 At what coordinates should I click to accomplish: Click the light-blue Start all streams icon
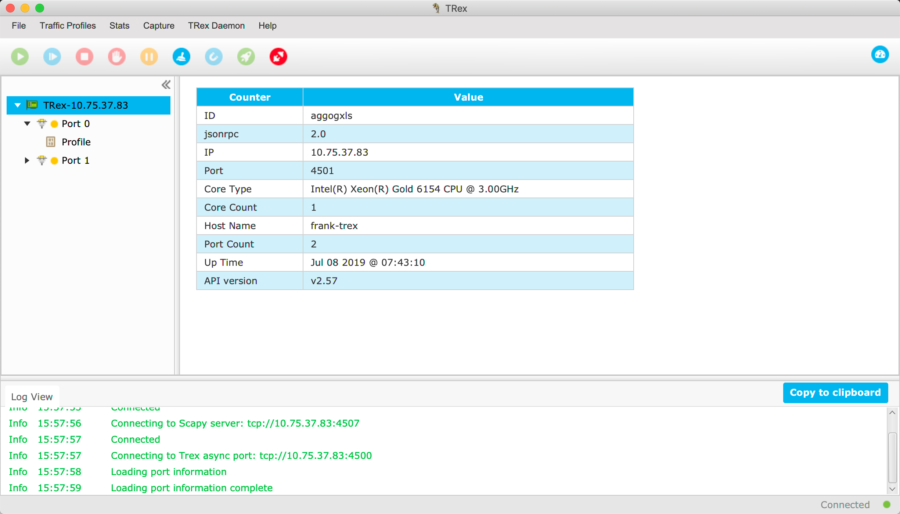pyautogui.click(x=52, y=56)
